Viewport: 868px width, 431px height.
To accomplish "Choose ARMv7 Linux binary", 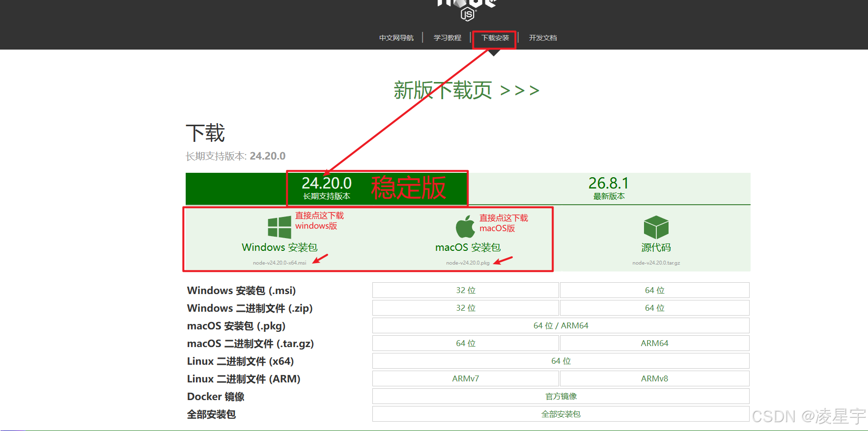I will click(466, 378).
